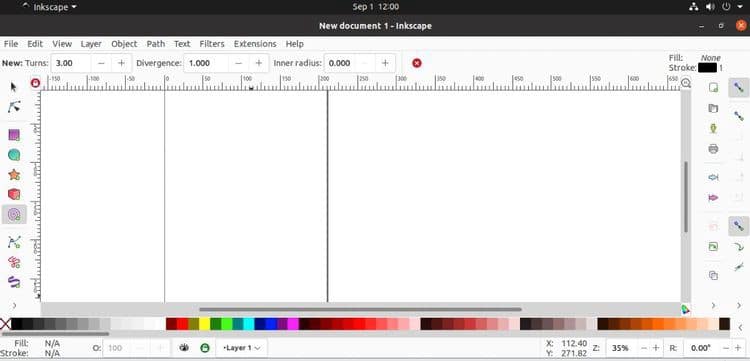Expand more tools in left toolbox
The image size is (750, 361).
tap(14, 305)
